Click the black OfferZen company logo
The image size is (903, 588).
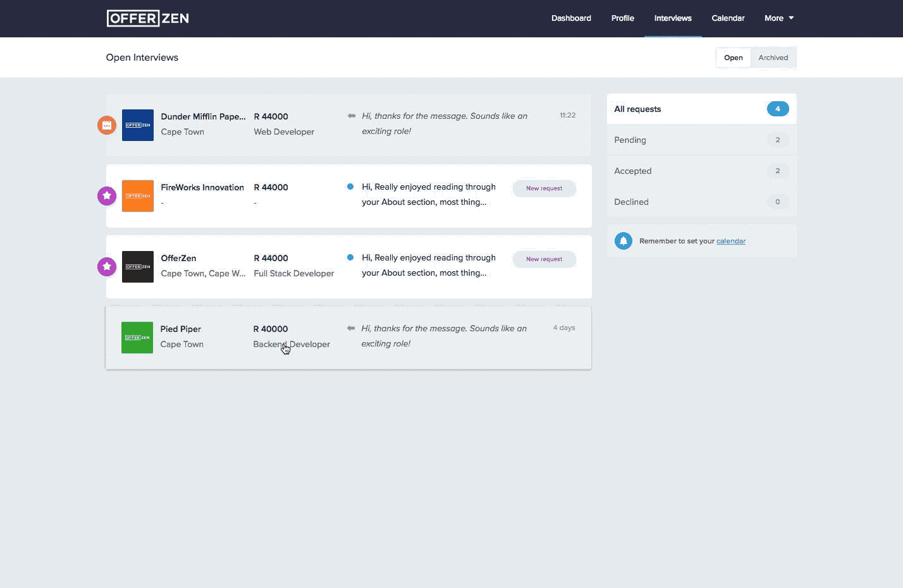click(x=138, y=267)
